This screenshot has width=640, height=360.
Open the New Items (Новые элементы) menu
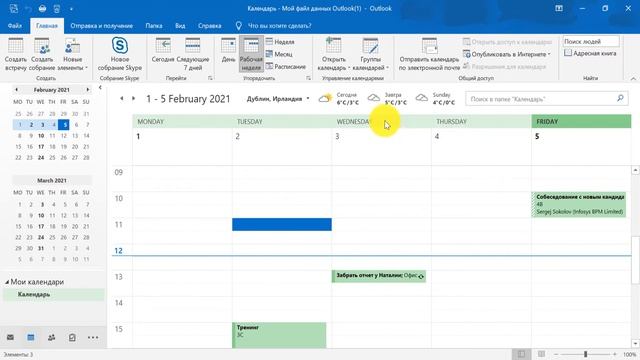click(72, 54)
